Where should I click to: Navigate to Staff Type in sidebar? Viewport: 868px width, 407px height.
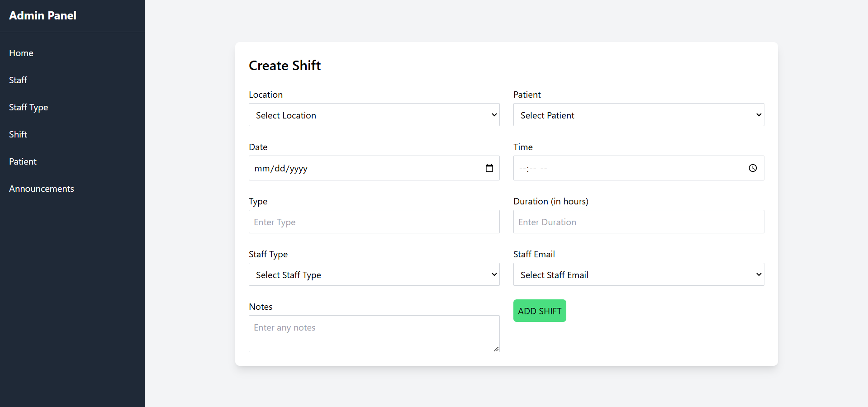pos(28,107)
